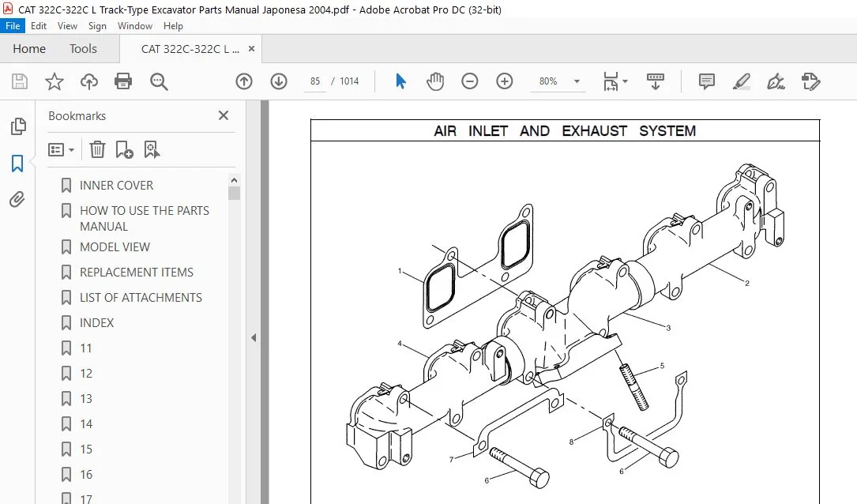Screen dimensions: 857x504
Task: Open the Edit menu
Action: click(x=38, y=26)
